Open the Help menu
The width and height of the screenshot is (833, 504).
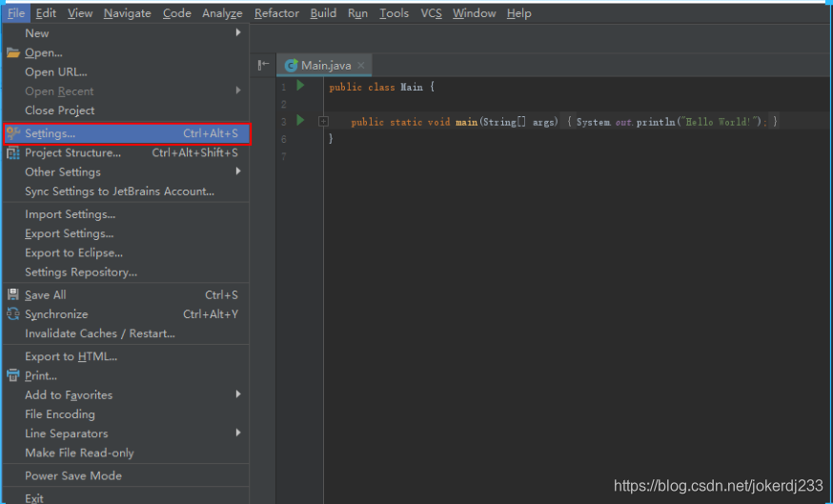[519, 13]
